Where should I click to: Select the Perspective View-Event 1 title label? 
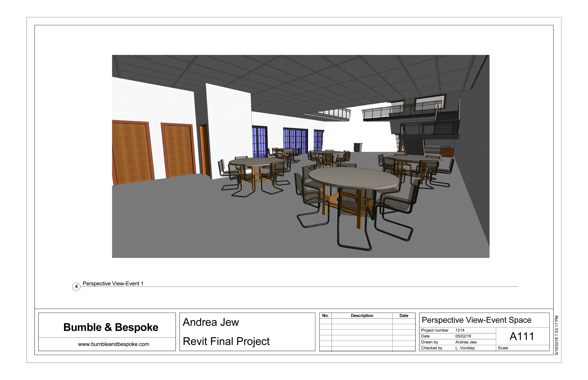point(113,284)
